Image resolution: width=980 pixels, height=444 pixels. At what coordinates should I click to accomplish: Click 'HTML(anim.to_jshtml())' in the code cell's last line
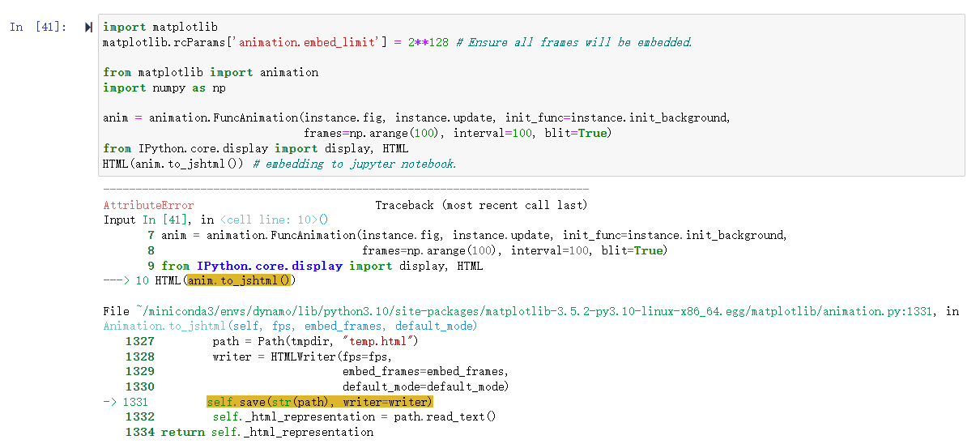173,164
